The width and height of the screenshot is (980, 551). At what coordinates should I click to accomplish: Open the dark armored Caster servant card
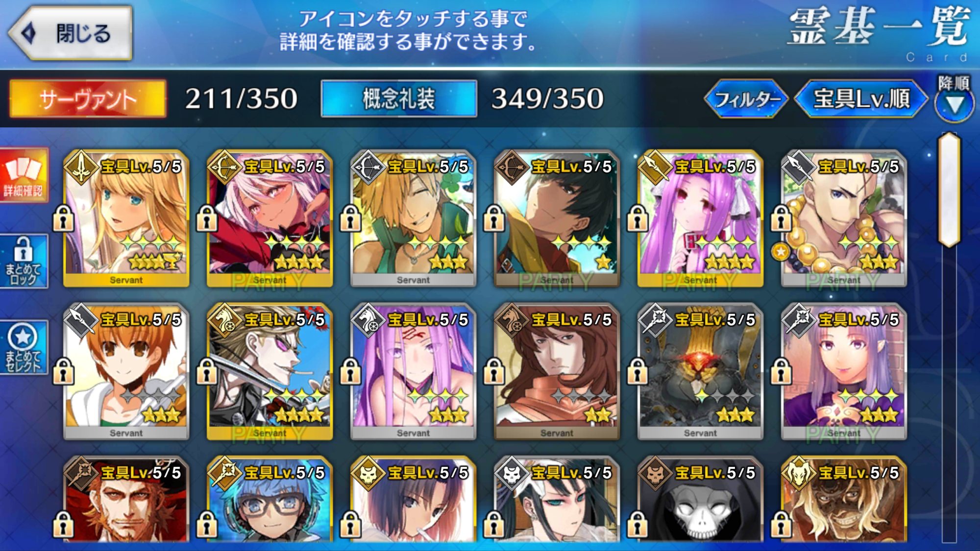pos(700,371)
